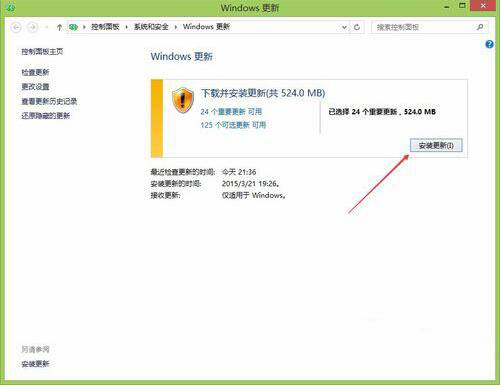501x385 pixels.
Task: Open Help with the blue question mark
Action: pos(489,44)
